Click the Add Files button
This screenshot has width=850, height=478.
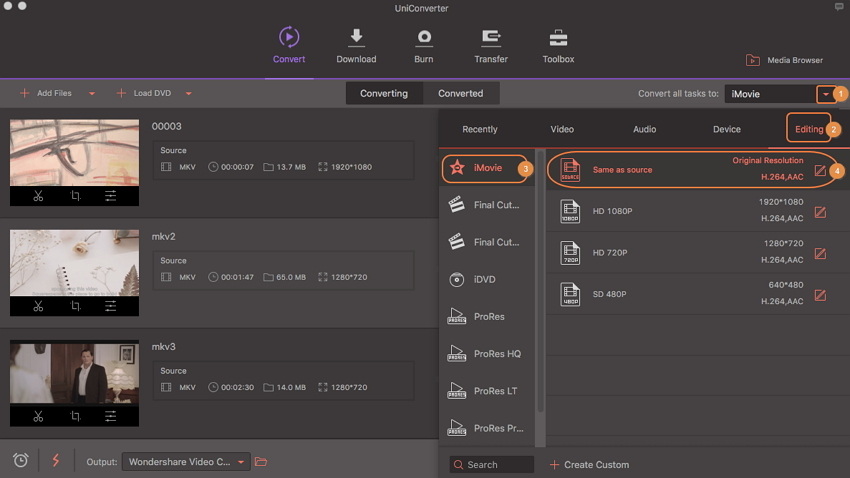tap(46, 93)
